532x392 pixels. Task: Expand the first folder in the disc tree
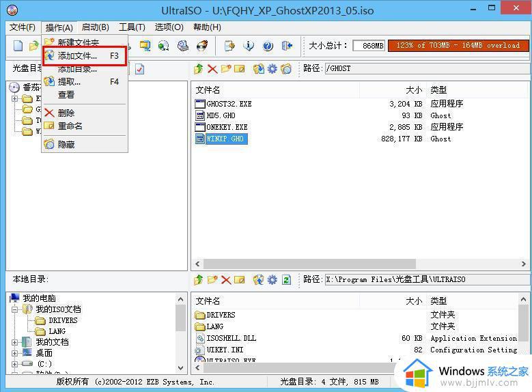[x=14, y=99]
